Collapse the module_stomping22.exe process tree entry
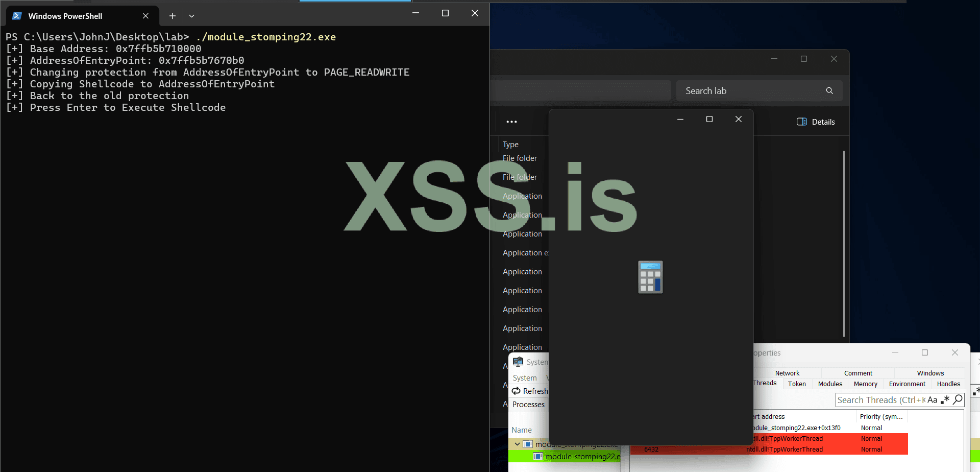This screenshot has height=472, width=980. coord(517,444)
